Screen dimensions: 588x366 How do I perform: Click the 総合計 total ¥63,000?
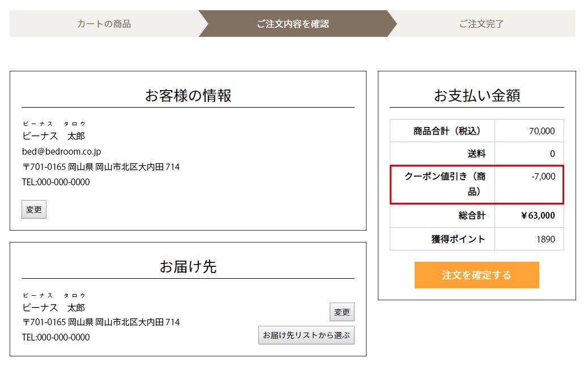538,215
